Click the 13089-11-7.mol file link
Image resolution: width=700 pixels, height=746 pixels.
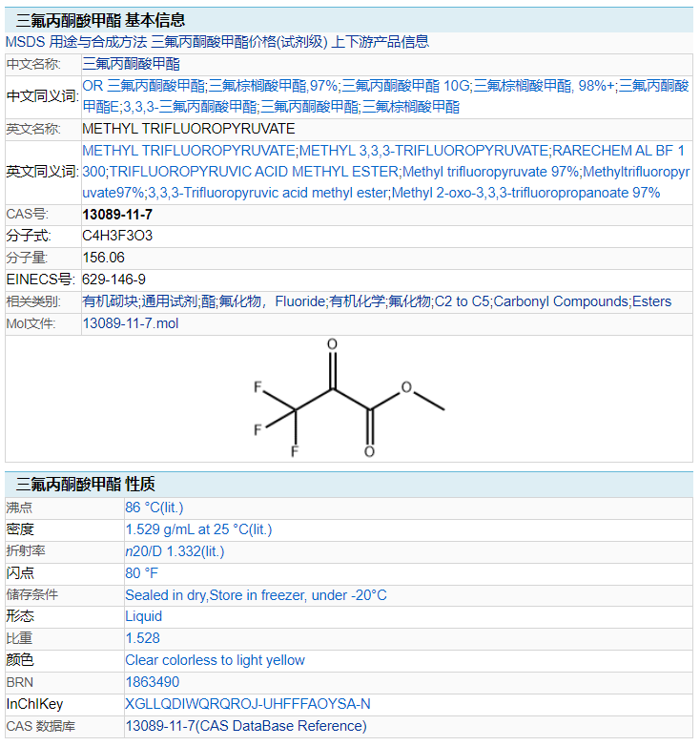(130, 323)
